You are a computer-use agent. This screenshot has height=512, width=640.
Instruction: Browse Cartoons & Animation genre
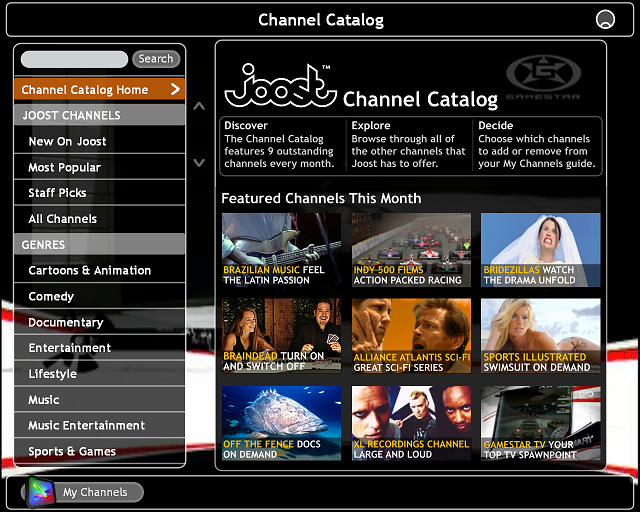coord(100,270)
